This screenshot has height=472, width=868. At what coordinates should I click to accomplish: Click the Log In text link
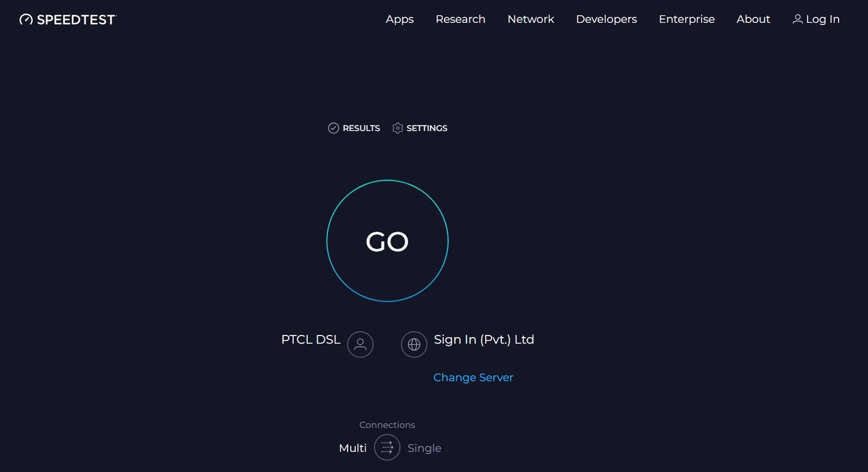pos(822,20)
